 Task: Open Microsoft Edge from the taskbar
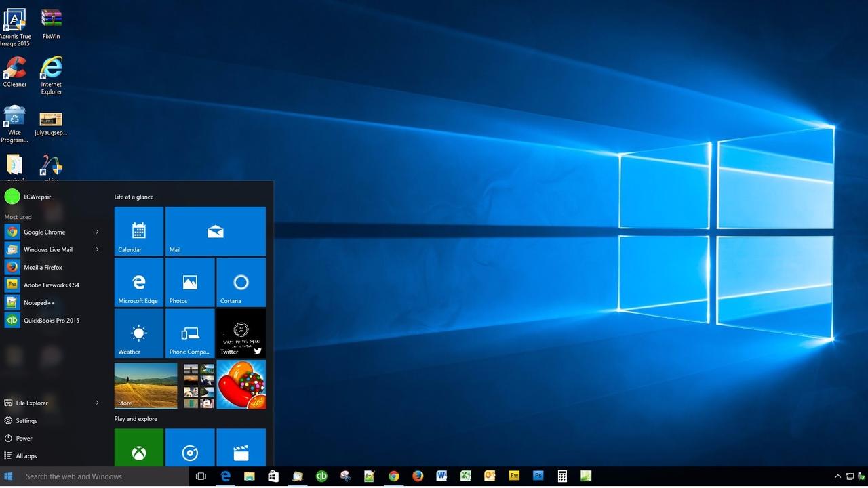(x=225, y=476)
